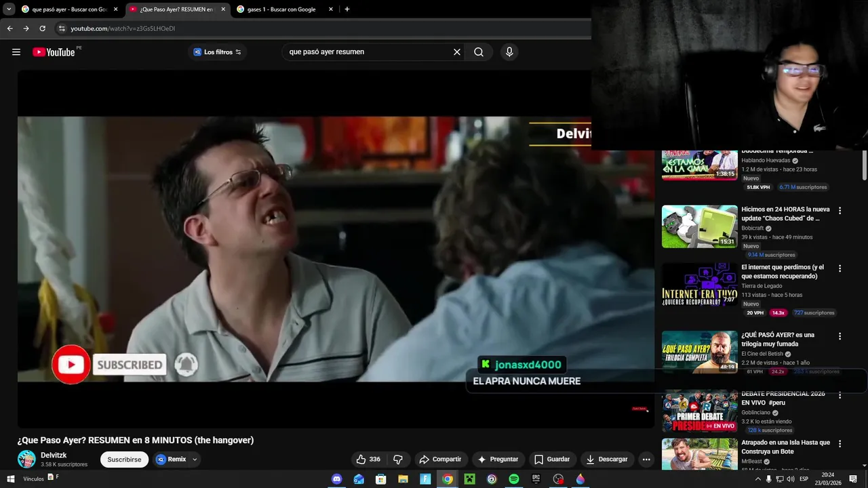Screen dimensions: 868x488
Task: Click the address bar URL
Action: [x=123, y=28]
